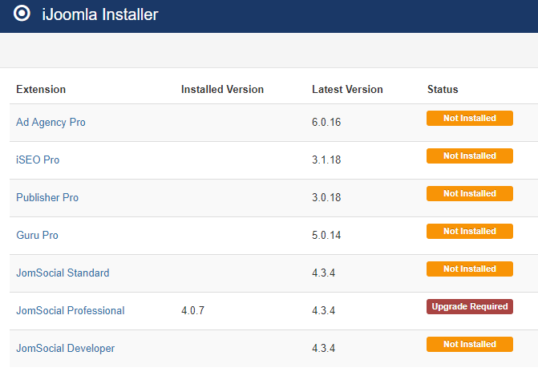Click the Installed Version column header
This screenshot has width=538, height=392.
[x=222, y=89]
